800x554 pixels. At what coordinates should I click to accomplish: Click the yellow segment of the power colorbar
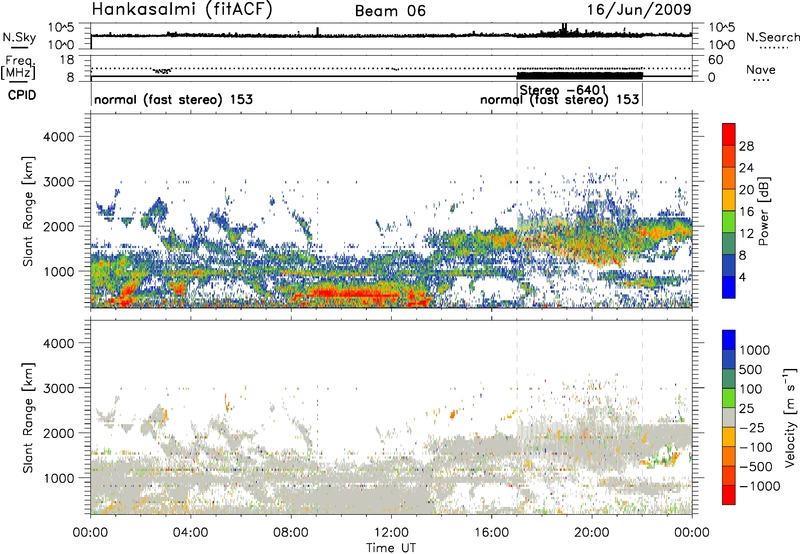[x=729, y=199]
